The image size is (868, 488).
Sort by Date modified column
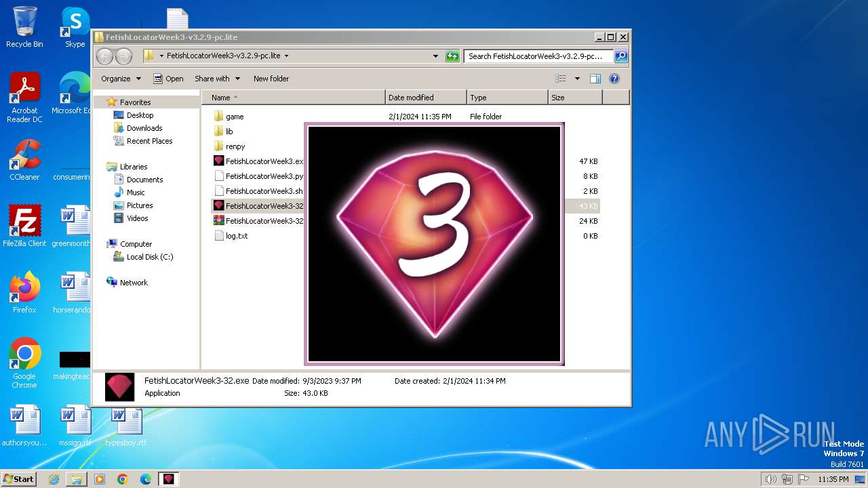(426, 98)
